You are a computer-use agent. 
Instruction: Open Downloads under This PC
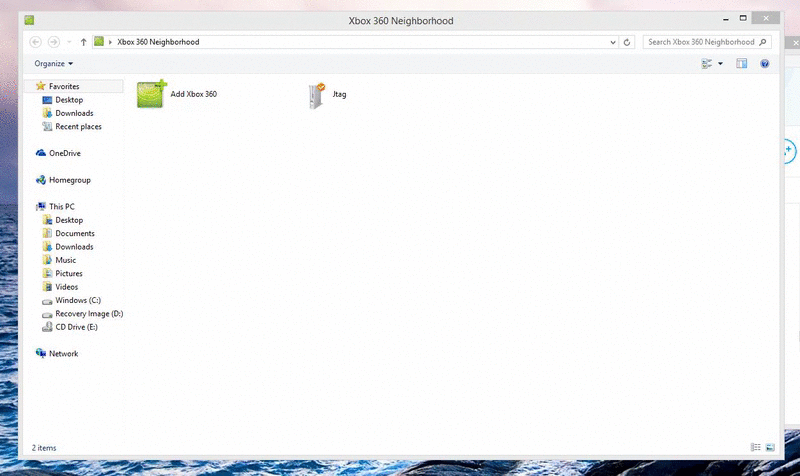[x=74, y=246]
